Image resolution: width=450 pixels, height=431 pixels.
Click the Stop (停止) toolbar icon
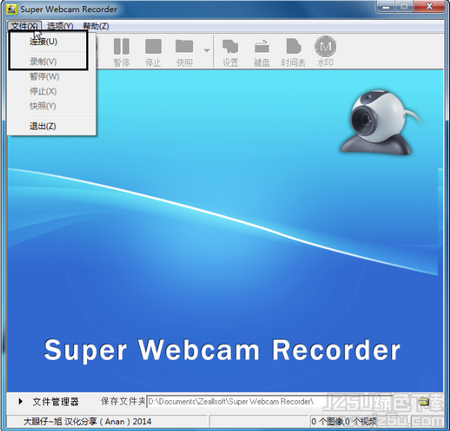pos(153,52)
